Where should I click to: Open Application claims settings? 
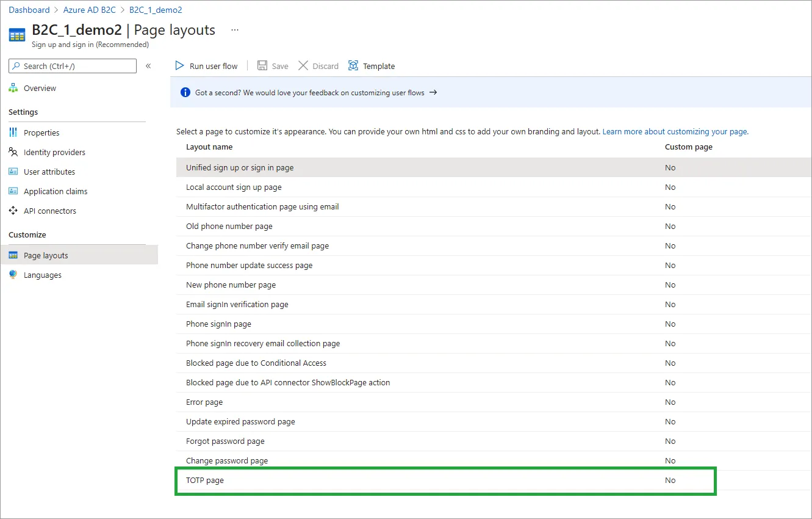pos(56,191)
